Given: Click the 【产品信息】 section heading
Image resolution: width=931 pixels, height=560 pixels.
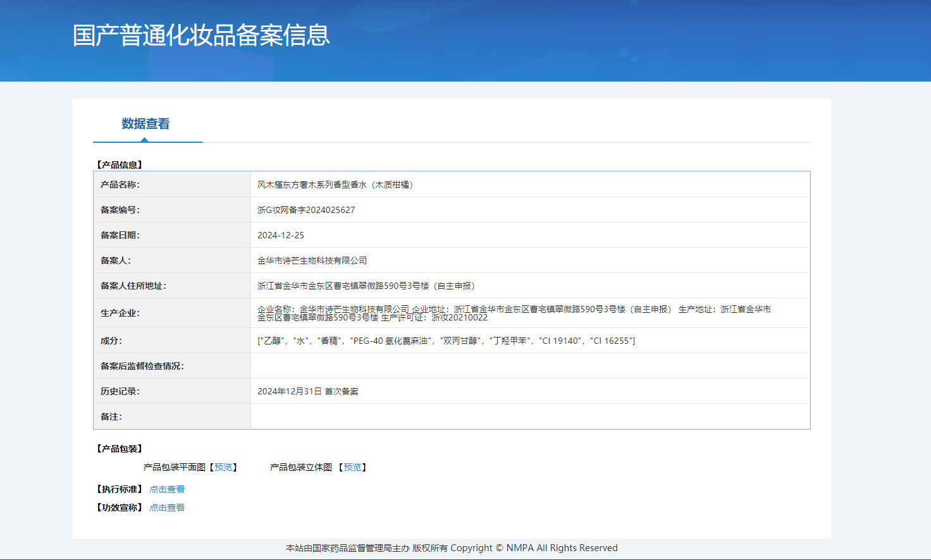Looking at the screenshot, I should pyautogui.click(x=120, y=165).
